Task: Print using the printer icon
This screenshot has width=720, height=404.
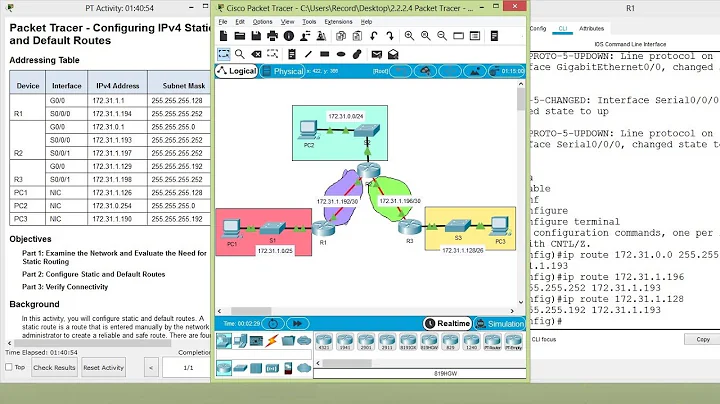Action: click(272, 36)
